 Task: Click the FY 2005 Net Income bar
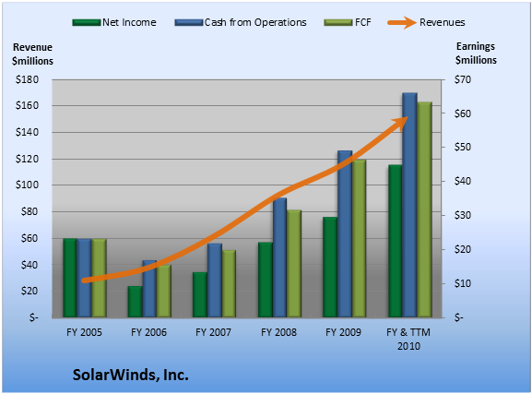[70, 278]
